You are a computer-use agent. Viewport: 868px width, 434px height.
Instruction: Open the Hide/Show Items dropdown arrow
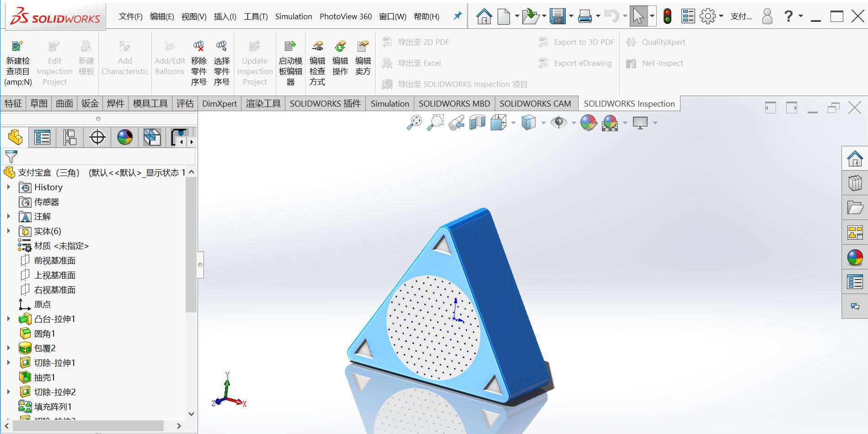[573, 123]
